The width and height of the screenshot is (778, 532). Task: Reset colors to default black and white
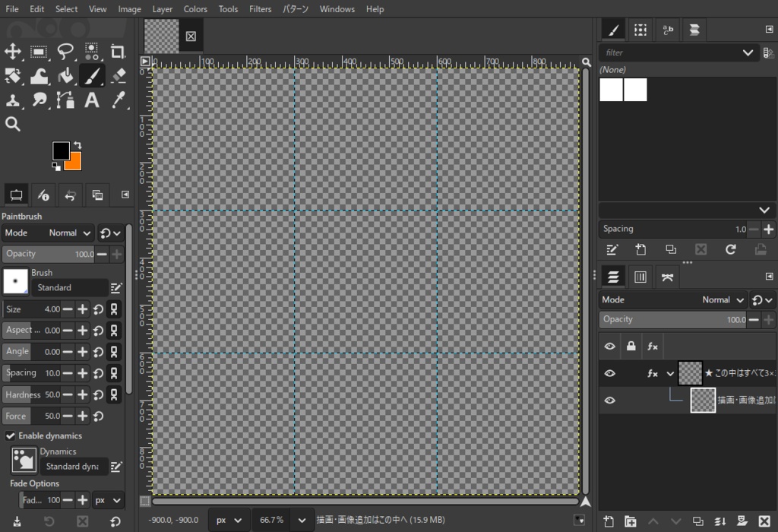(x=56, y=166)
